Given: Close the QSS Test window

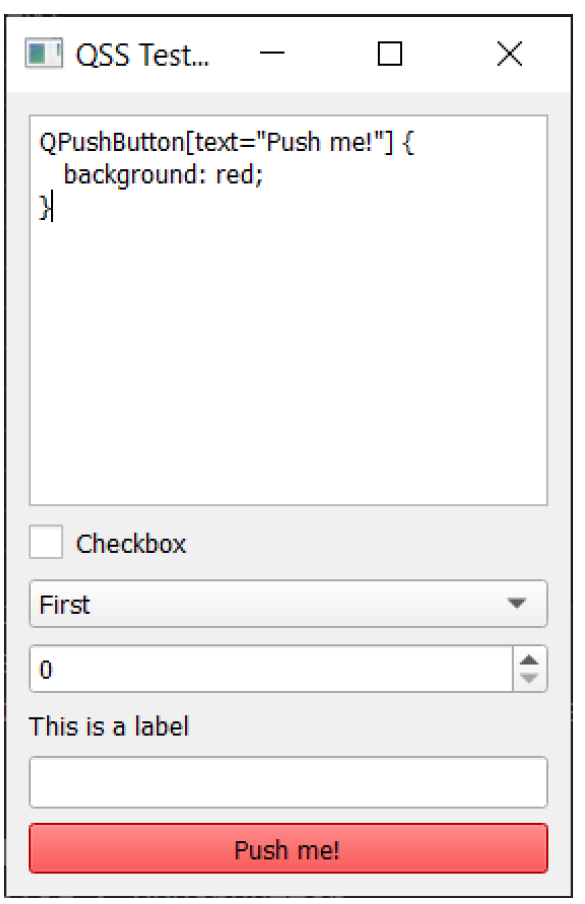Looking at the screenshot, I should tap(509, 54).
